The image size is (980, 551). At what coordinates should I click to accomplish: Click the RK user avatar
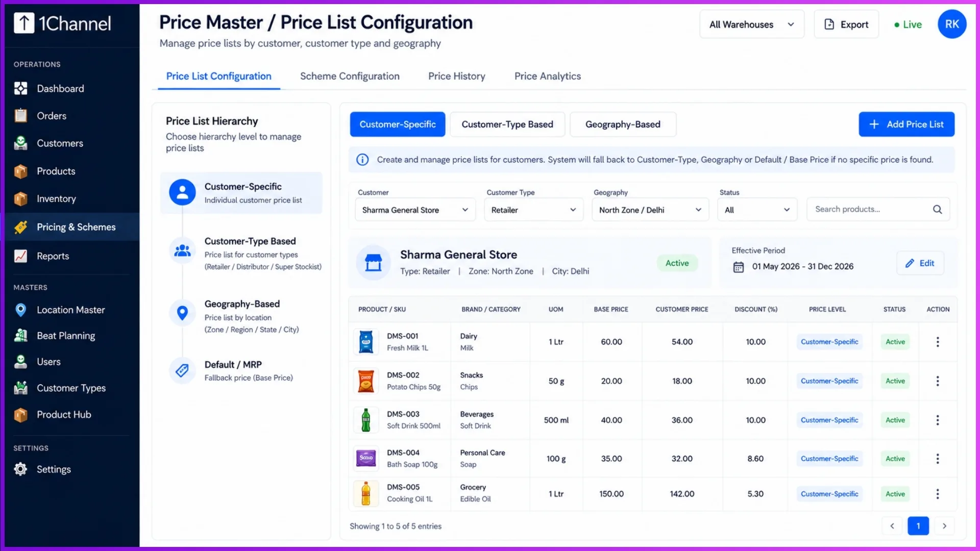click(952, 24)
